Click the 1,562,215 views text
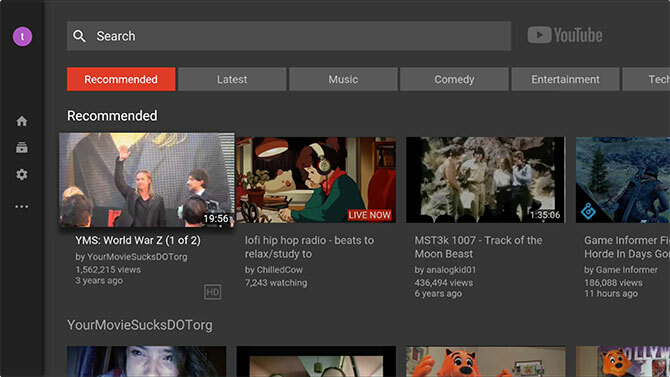The image size is (670, 377). click(x=108, y=270)
